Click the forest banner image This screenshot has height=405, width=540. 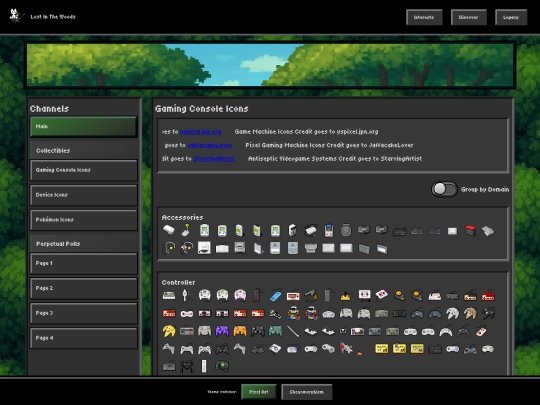tap(270, 65)
